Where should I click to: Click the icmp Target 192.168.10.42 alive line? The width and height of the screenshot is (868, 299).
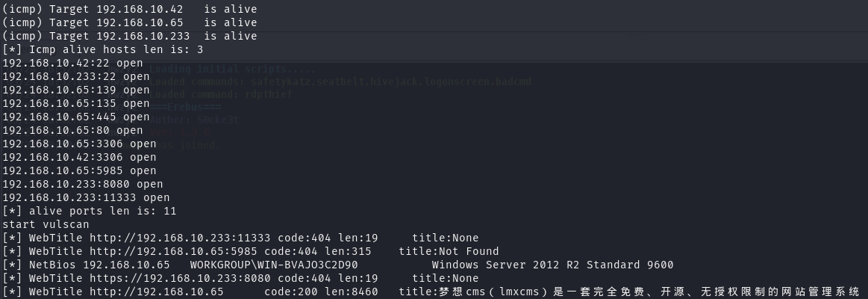129,9
